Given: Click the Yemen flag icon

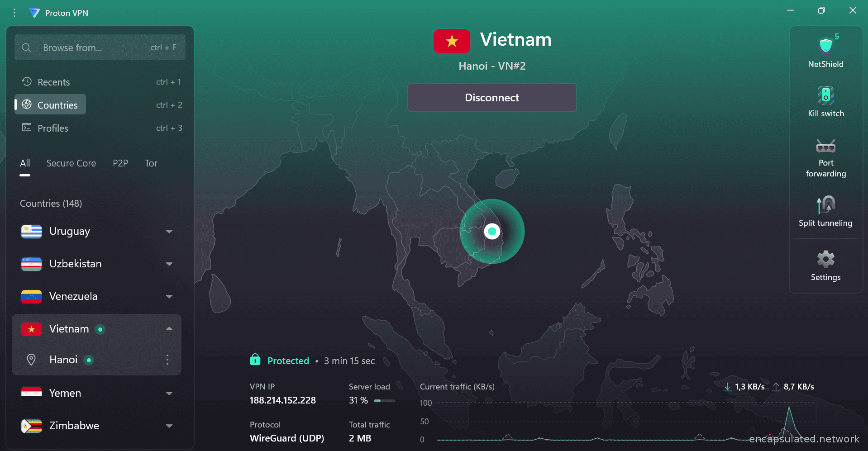Looking at the screenshot, I should (32, 393).
